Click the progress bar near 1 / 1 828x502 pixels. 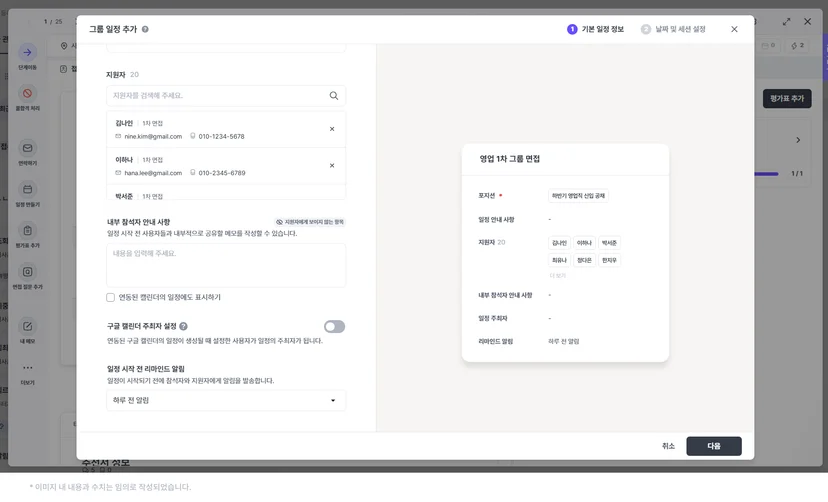766,174
